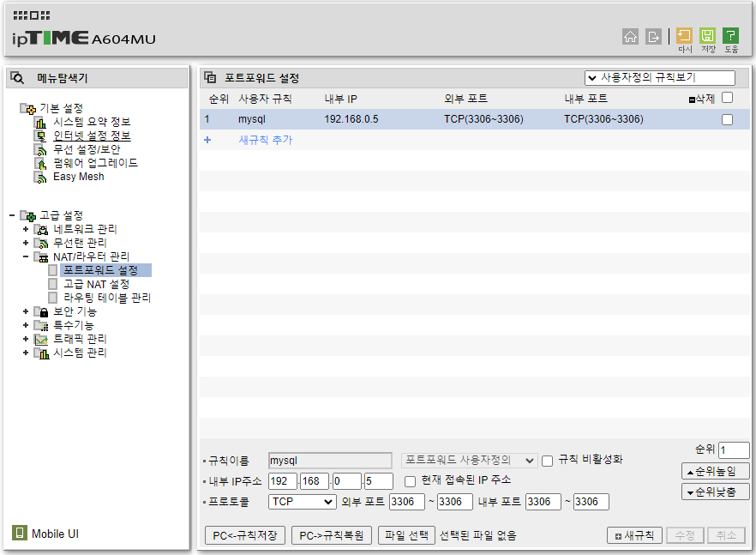Click the 보안 기능 lock icon

(41, 311)
